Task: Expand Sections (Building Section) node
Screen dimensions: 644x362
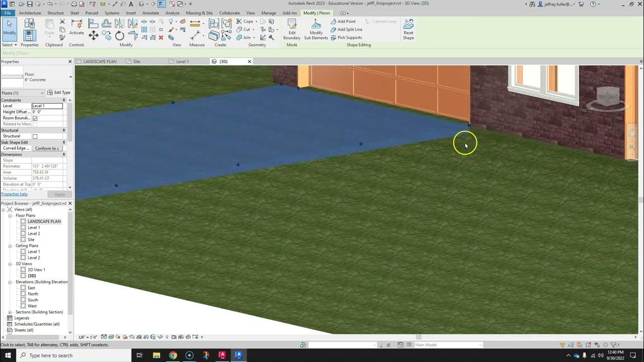Action: 10,312
